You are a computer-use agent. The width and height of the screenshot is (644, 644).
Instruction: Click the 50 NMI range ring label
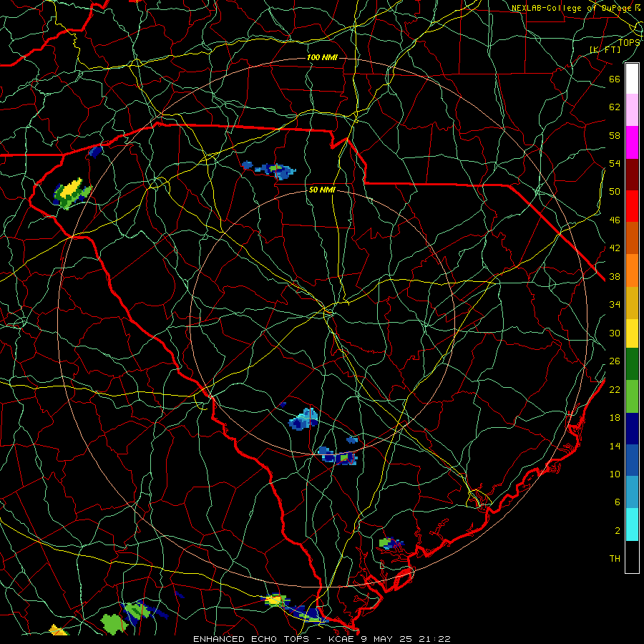pos(322,190)
